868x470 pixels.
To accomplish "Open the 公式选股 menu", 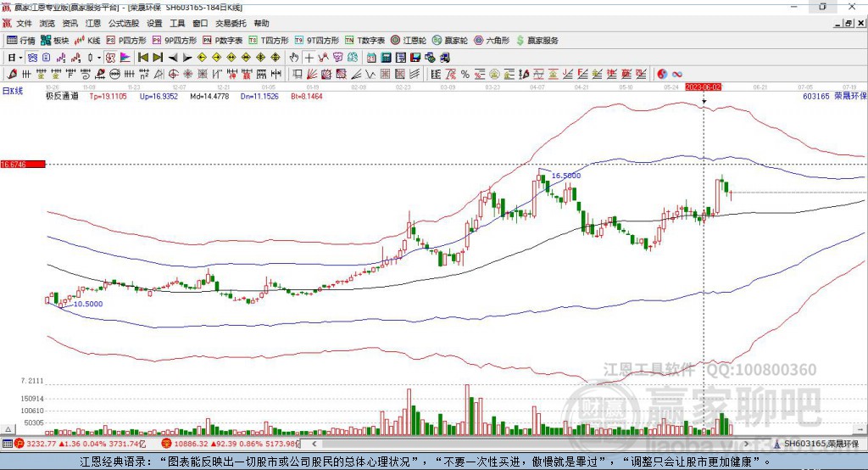I will [x=124, y=23].
